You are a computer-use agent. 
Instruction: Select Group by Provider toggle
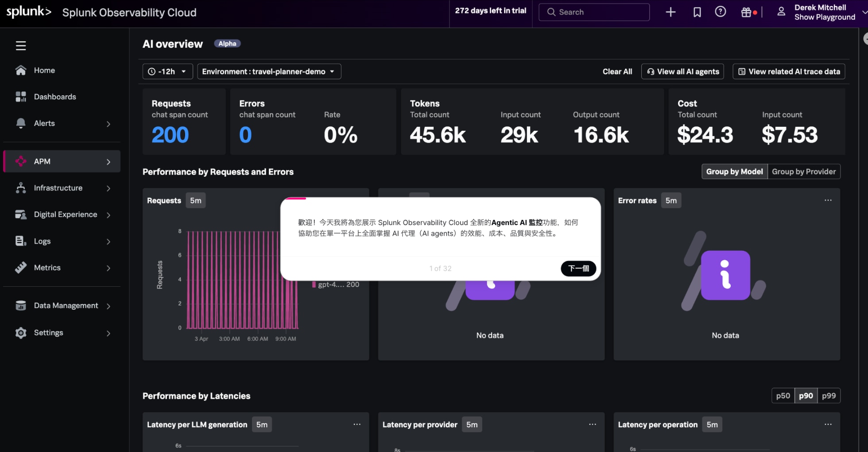pyautogui.click(x=804, y=171)
